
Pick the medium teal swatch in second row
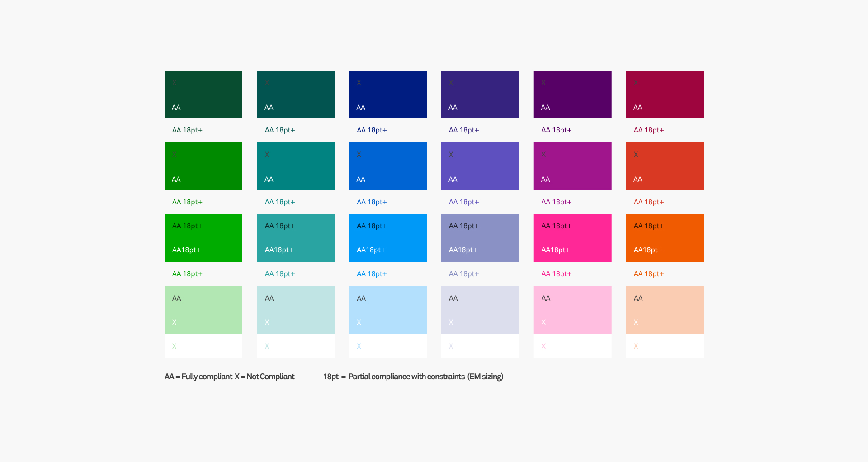[x=296, y=166]
